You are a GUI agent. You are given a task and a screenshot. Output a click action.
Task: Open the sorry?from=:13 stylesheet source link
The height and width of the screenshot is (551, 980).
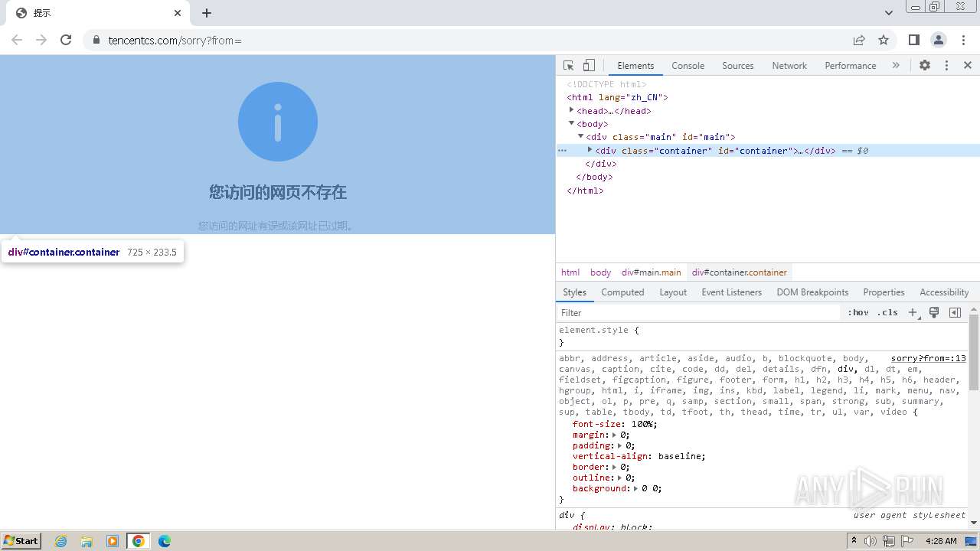click(x=928, y=358)
